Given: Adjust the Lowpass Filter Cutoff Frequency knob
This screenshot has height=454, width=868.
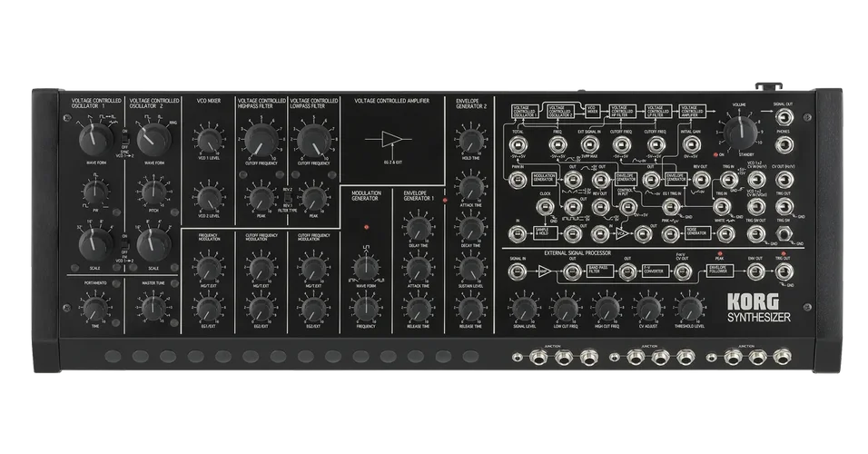Looking at the screenshot, I should click(x=314, y=141).
